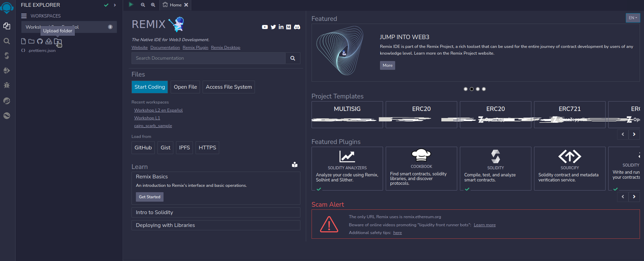The image size is (644, 261).
Task: Click the zoom in magnifier icon
Action: coord(153,5)
